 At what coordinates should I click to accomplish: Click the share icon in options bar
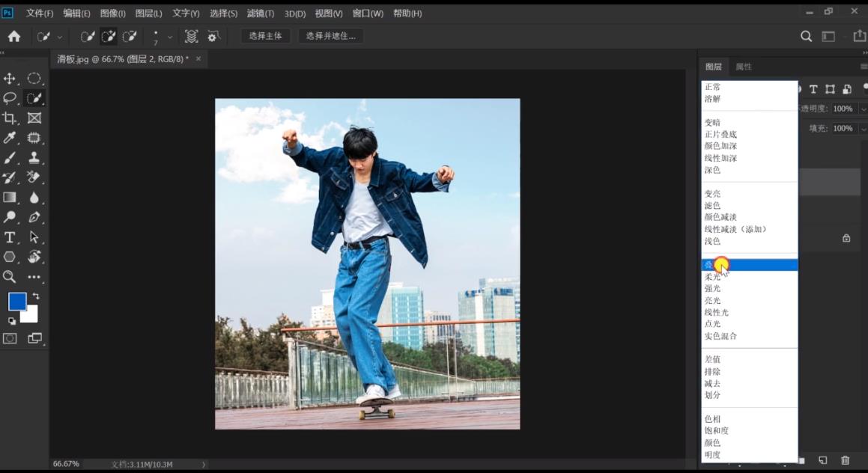859,36
